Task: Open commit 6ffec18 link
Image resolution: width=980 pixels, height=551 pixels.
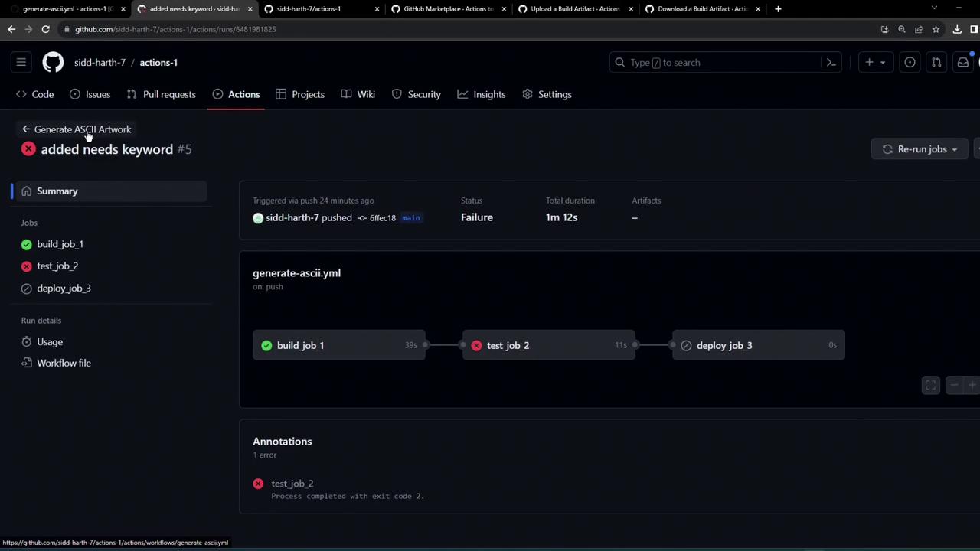Action: (x=383, y=218)
